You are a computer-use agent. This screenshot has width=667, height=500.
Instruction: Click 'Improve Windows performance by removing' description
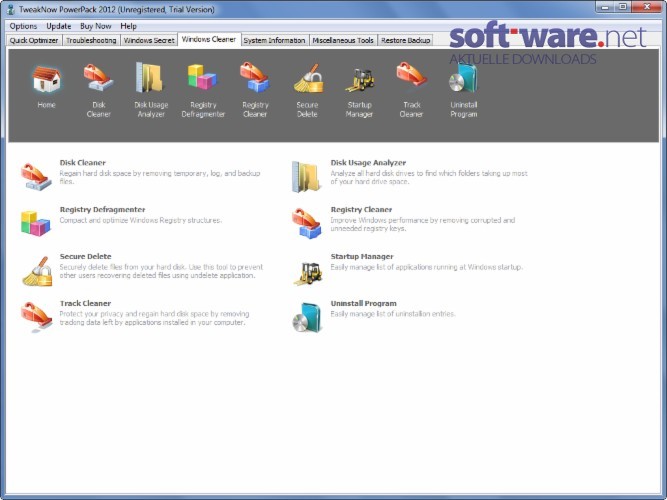click(x=423, y=224)
